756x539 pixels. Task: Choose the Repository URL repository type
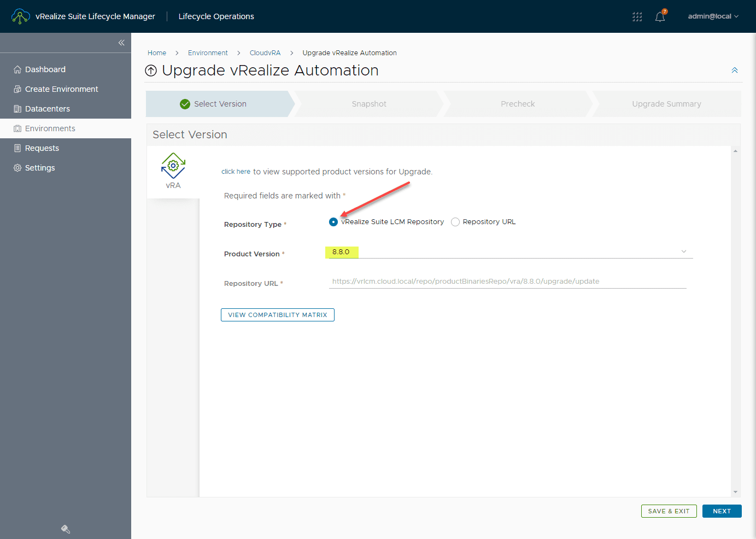pyautogui.click(x=455, y=221)
